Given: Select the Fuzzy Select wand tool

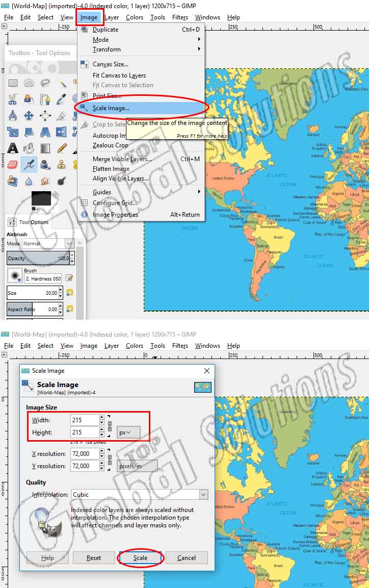Looking at the screenshot, I should click(x=62, y=83).
